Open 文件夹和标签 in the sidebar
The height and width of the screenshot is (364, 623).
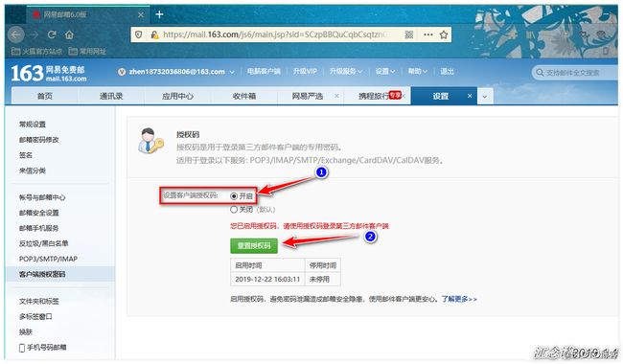coord(39,302)
